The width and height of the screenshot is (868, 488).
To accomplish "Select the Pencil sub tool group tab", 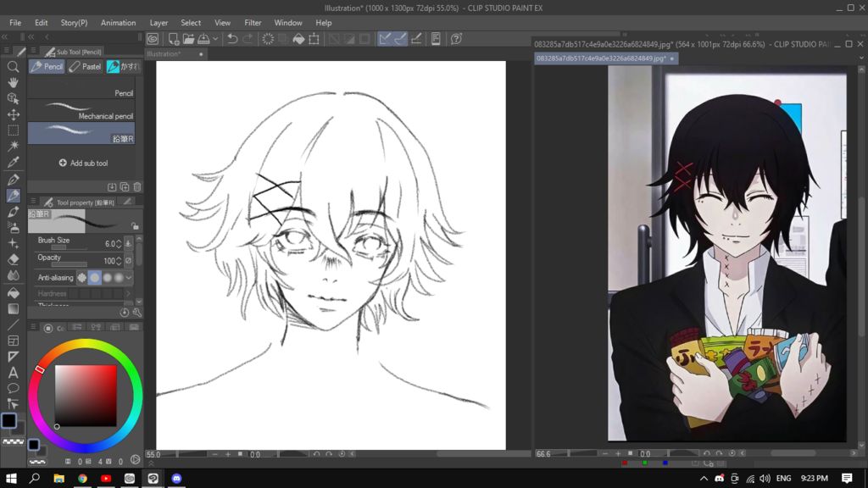I will (x=47, y=66).
